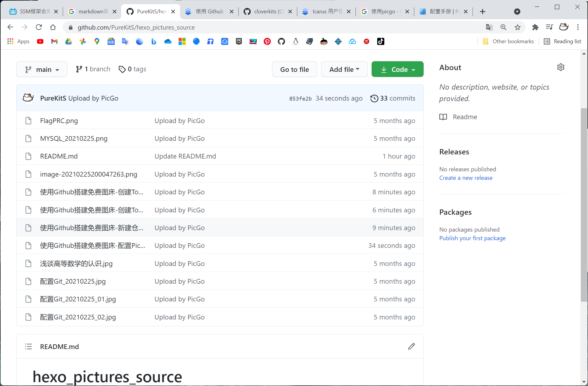Open repository settings gear in About

click(x=561, y=67)
